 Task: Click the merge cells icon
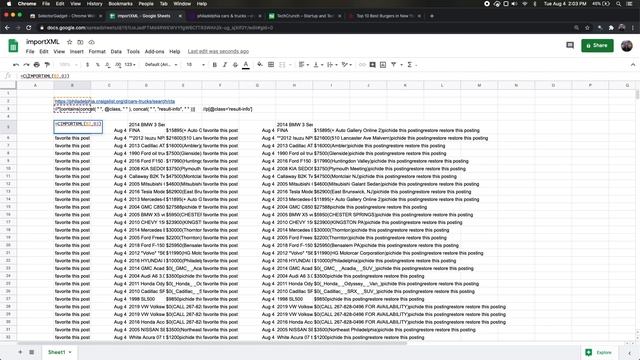tap(282, 64)
